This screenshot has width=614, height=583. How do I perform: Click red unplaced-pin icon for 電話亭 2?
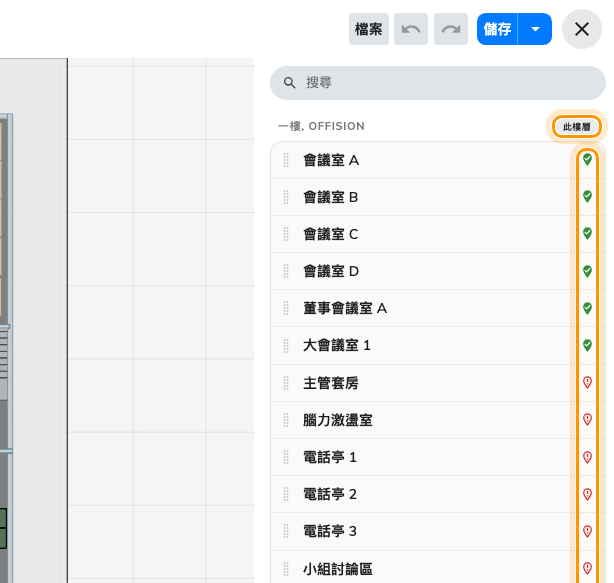tap(587, 494)
